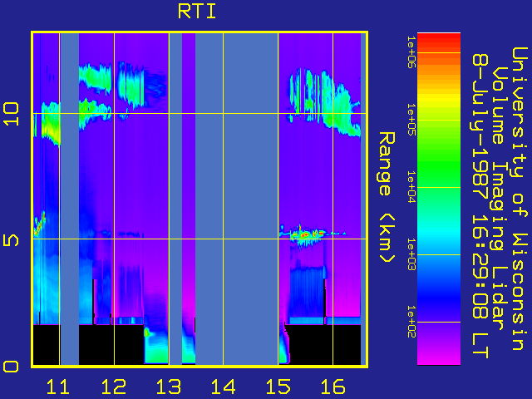Click the 1e+03 colorbar label

pyautogui.click(x=411, y=254)
